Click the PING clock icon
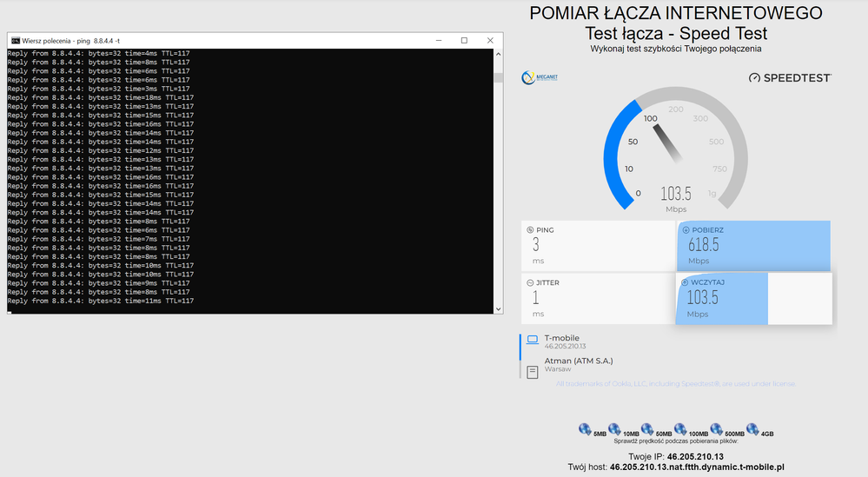 click(530, 229)
